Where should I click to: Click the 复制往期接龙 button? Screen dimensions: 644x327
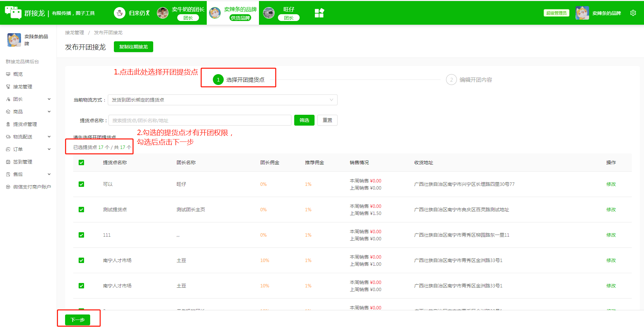click(x=134, y=47)
